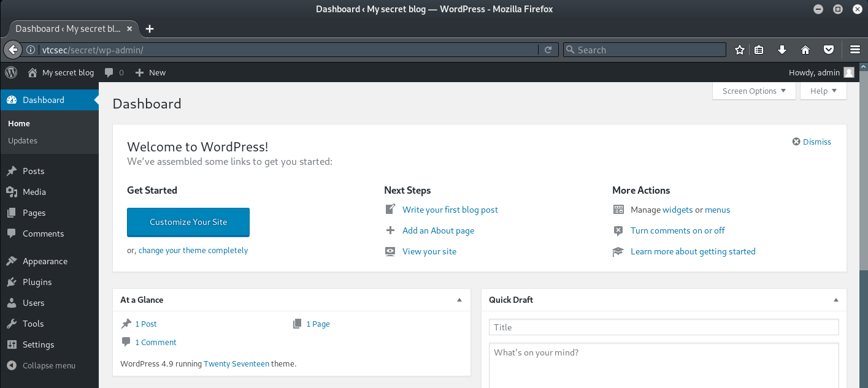
Task: Expand the Help dropdown tab
Action: [x=823, y=91]
